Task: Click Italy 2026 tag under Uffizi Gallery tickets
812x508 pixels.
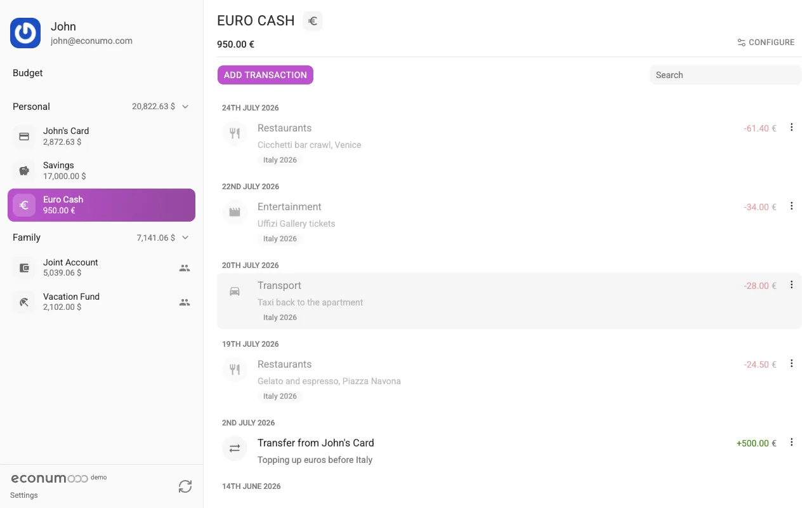Action: [280, 239]
